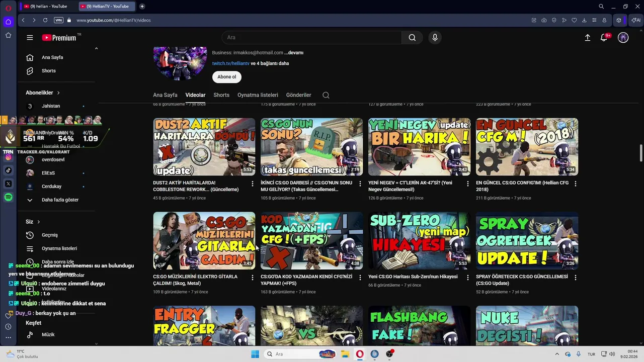The height and width of the screenshot is (362, 644).
Task: Open the Gönderiler tab
Action: coord(299,95)
